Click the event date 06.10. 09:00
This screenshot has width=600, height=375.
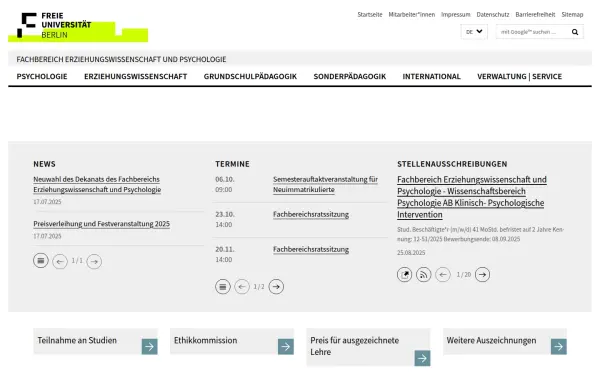(x=225, y=184)
